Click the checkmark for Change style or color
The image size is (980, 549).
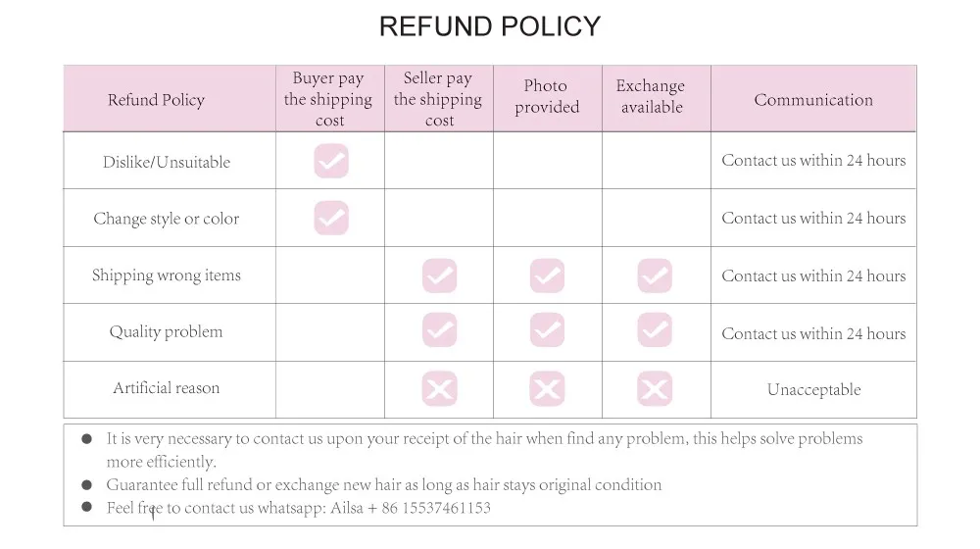point(331,218)
